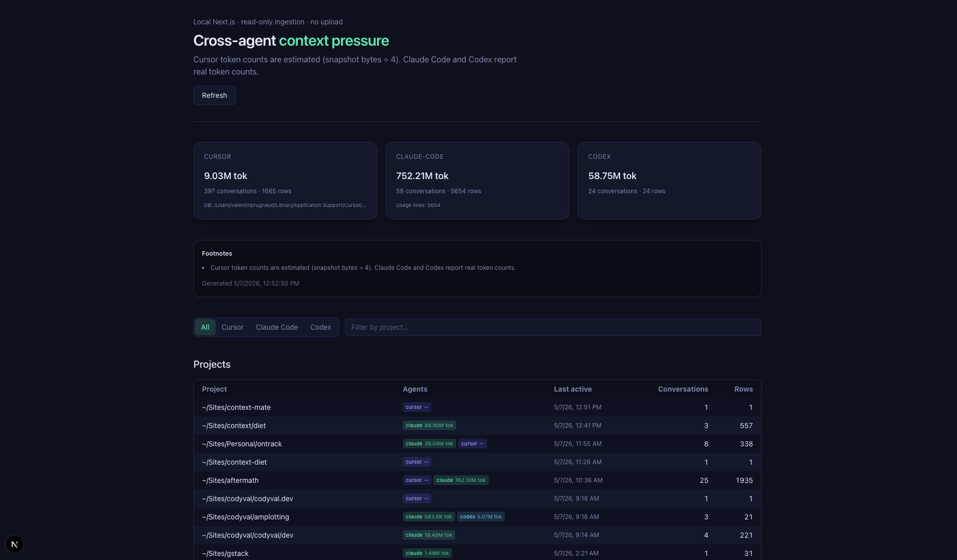
Task: Open the ~/Sites/aftermath project
Action: [230, 480]
